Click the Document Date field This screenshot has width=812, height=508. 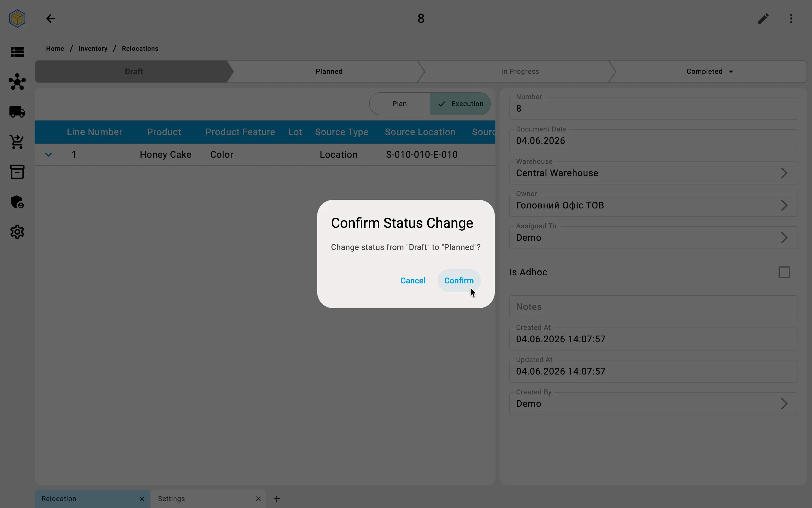click(x=653, y=141)
